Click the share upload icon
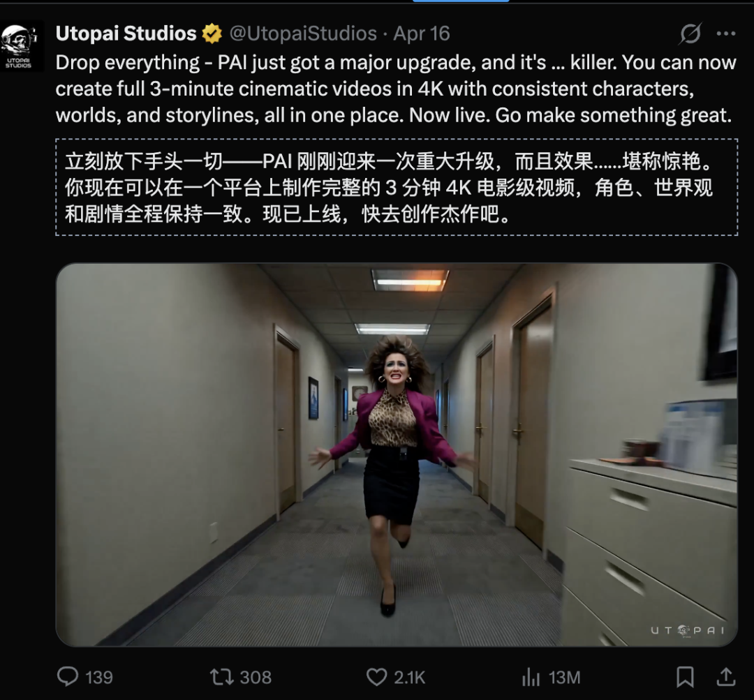Screen dimensions: 754x700 tap(725, 676)
